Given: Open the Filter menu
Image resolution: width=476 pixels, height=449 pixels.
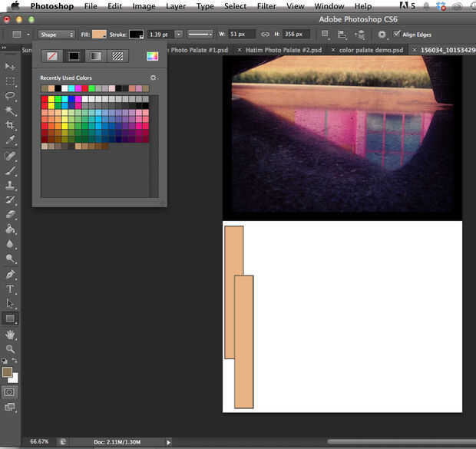Looking at the screenshot, I should pyautogui.click(x=266, y=6).
